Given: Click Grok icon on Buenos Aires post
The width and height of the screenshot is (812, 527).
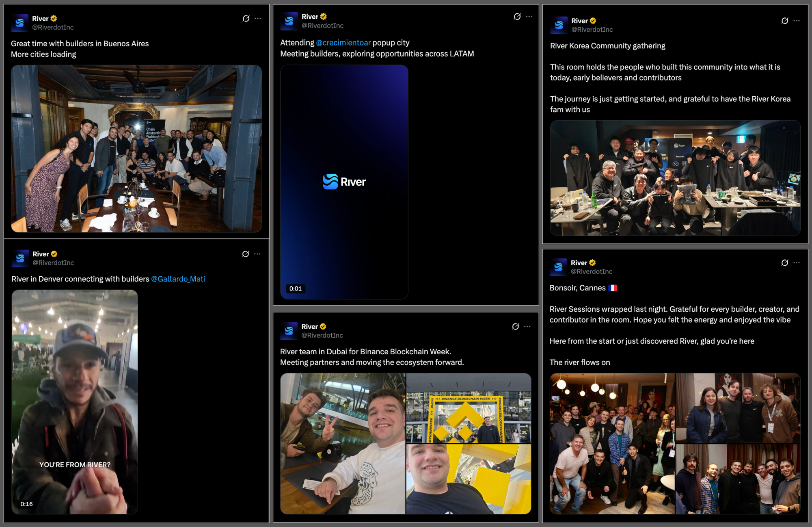Looking at the screenshot, I should (x=246, y=19).
